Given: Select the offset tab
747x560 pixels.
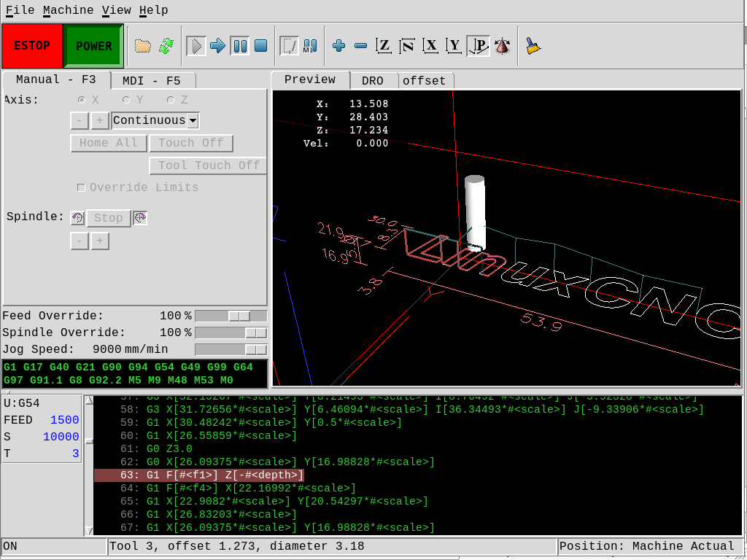Looking at the screenshot, I should point(425,81).
